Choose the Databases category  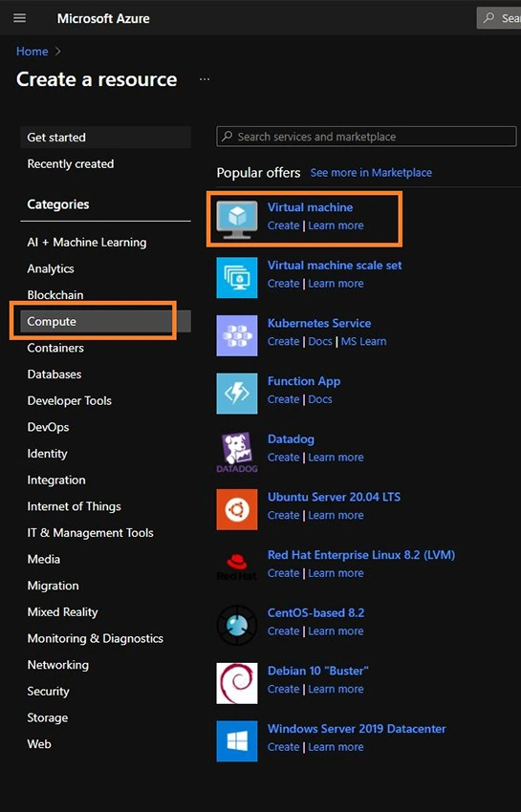click(54, 374)
